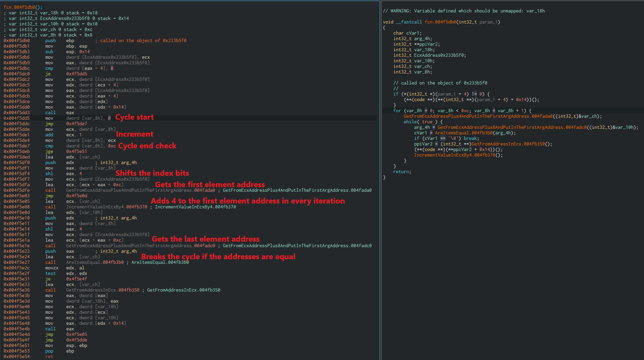The height and width of the screenshot is (360, 644).
Task: Follow the jmp target 0x4f5de7
Action: click(76, 124)
